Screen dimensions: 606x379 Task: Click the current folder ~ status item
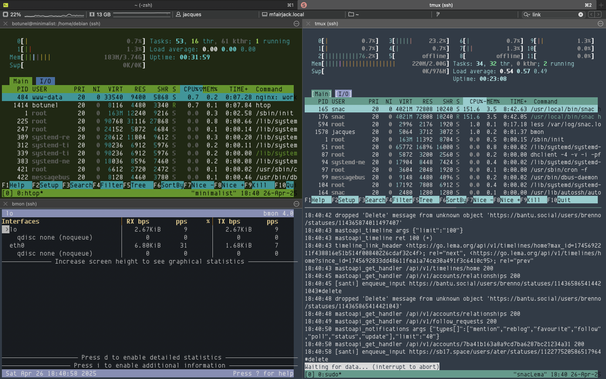(x=353, y=14)
